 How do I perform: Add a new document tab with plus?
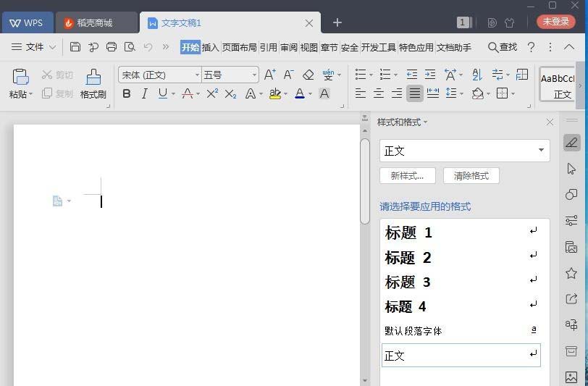[337, 22]
